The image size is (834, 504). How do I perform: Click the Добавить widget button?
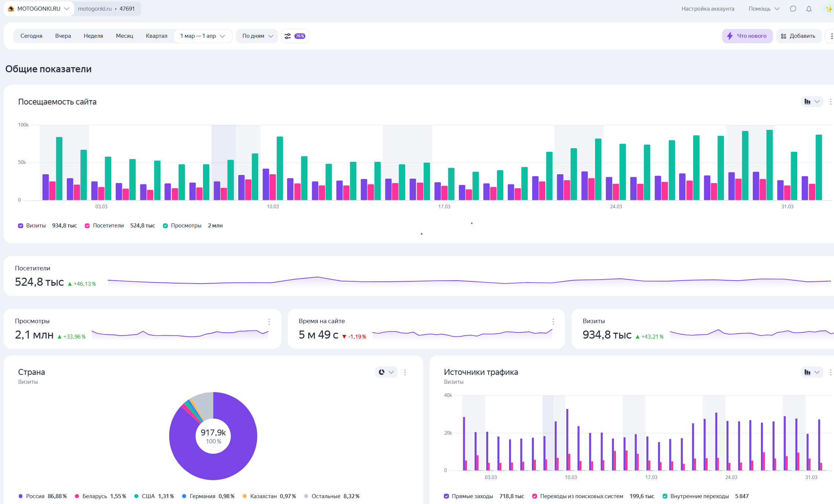click(798, 36)
